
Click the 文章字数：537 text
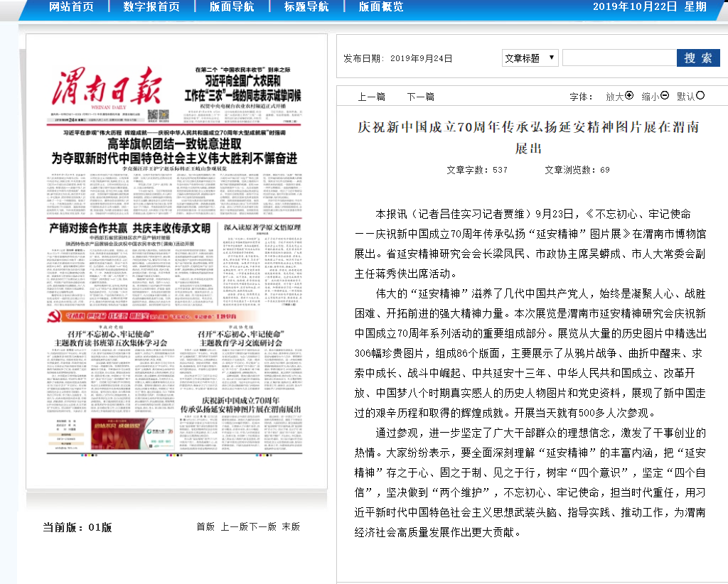tap(477, 170)
